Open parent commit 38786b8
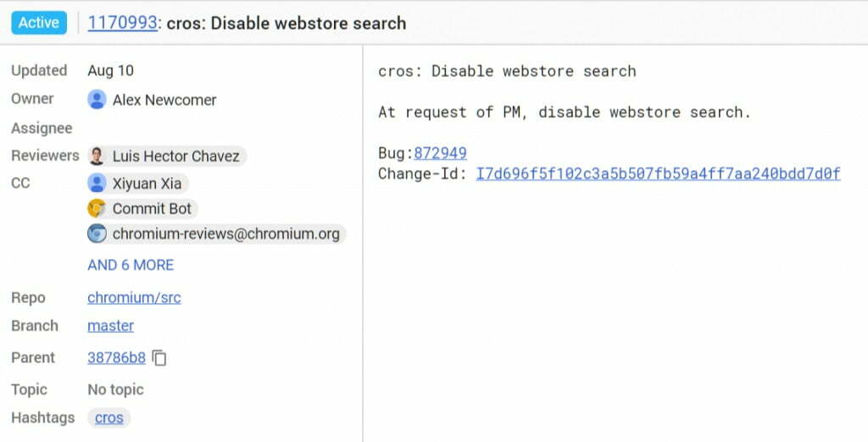 (x=116, y=358)
